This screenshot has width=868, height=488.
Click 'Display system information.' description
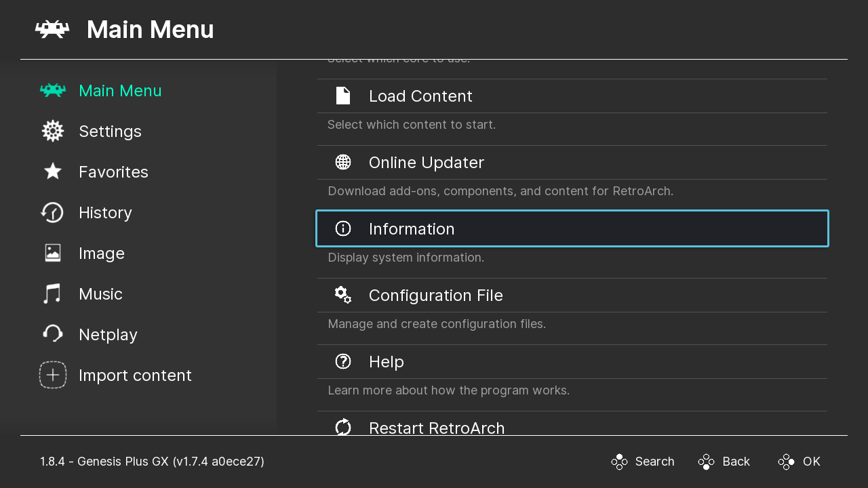tap(406, 258)
